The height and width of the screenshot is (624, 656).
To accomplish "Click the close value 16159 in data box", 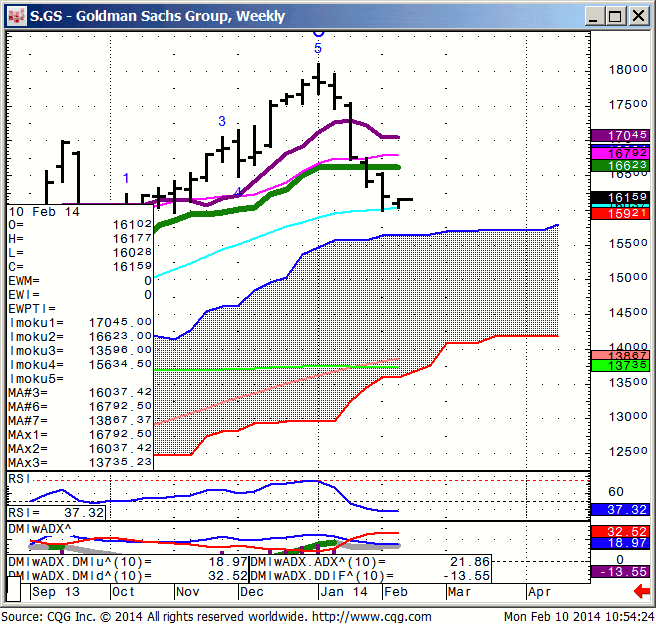I will [132, 267].
